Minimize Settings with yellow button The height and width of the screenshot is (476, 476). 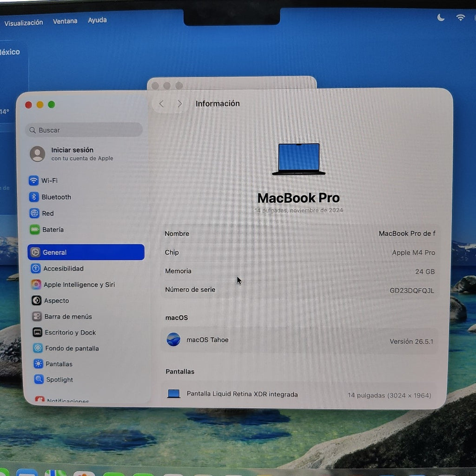[40, 105]
